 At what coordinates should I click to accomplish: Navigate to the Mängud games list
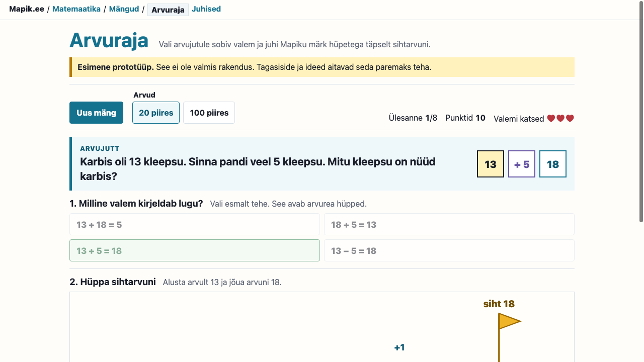point(124,9)
